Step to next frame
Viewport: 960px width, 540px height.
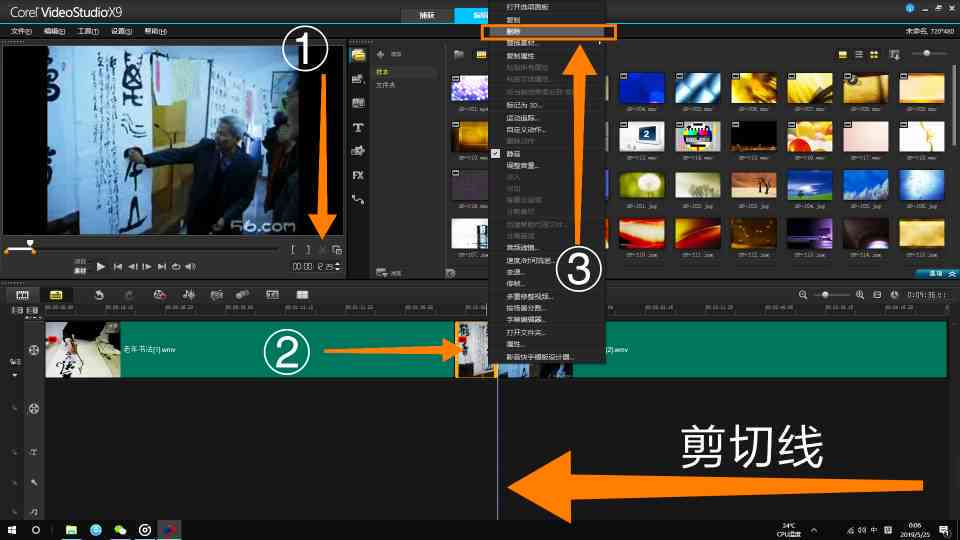pyautogui.click(x=147, y=267)
